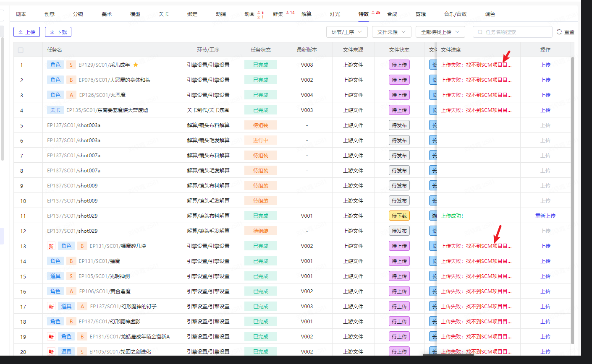Image resolution: width=592 pixels, height=364 pixels.
Task: Switch to the 动画 tab
Action: [249, 14]
